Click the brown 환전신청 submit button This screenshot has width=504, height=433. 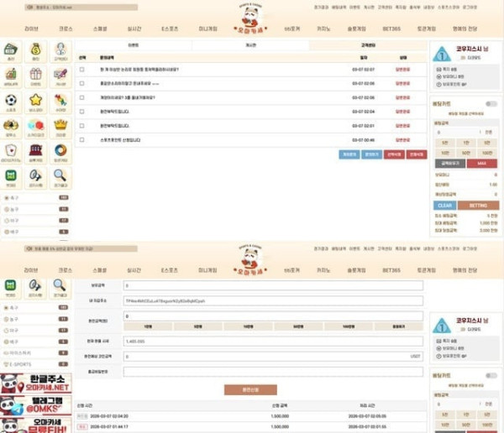(250, 390)
